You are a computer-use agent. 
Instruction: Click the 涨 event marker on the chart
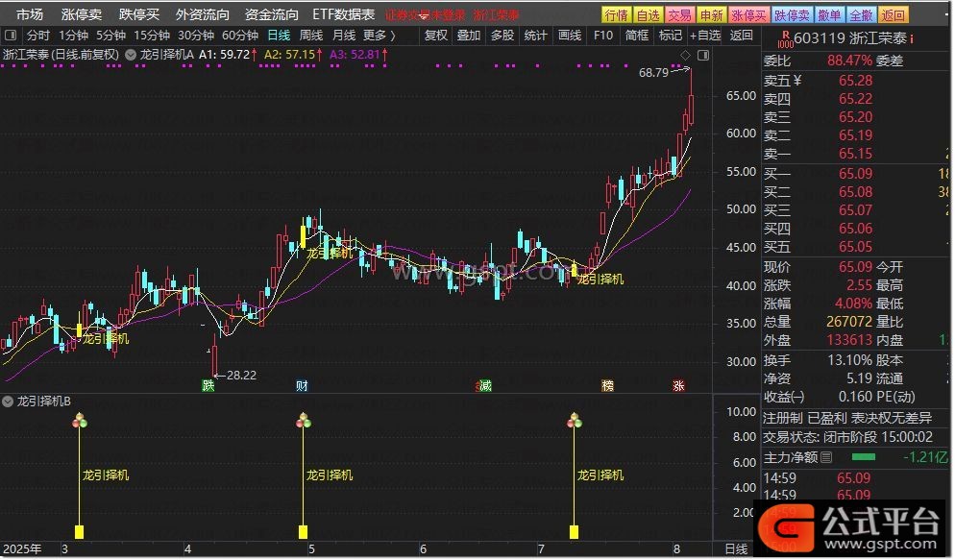678,385
